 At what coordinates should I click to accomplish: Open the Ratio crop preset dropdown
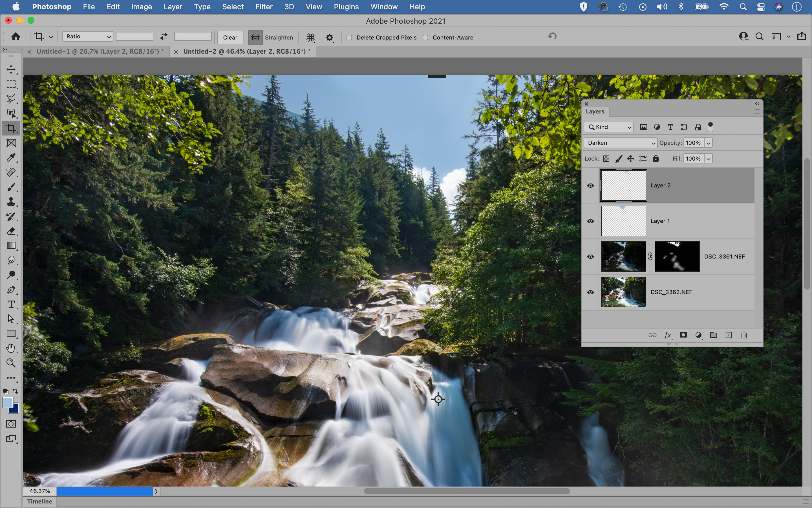tap(88, 36)
